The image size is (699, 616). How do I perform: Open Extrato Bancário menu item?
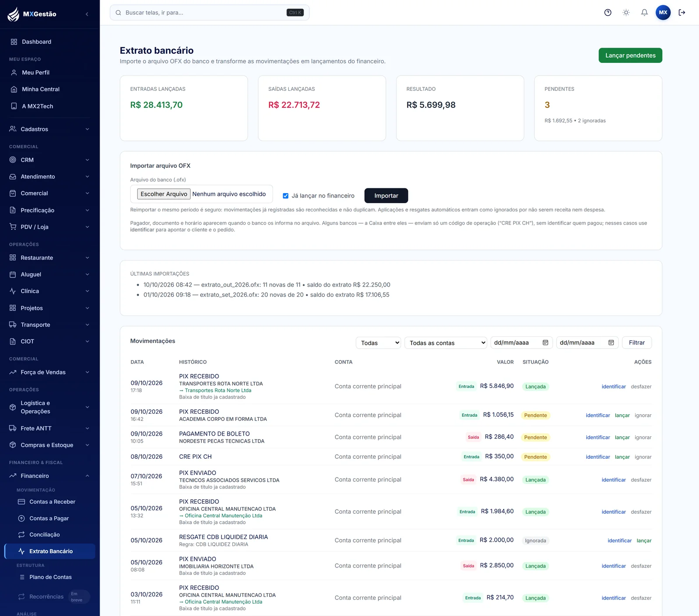50,551
